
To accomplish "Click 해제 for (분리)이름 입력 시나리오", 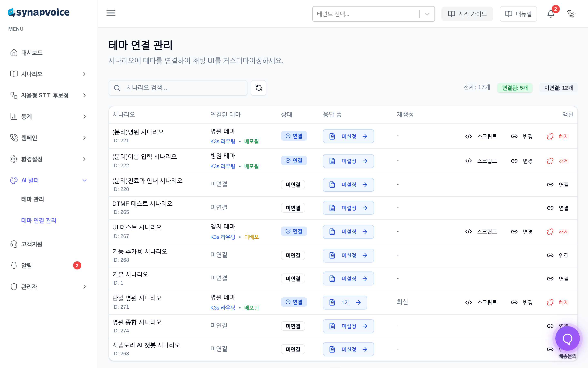I will pos(558,161).
